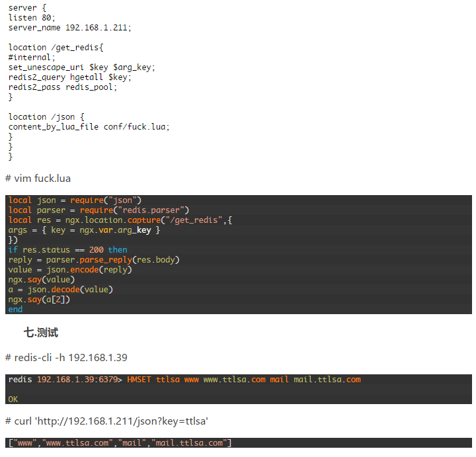This screenshot has height=457, width=476.
Task: Click 'redis2_pass redis_pool;' line
Action: [x=63, y=87]
